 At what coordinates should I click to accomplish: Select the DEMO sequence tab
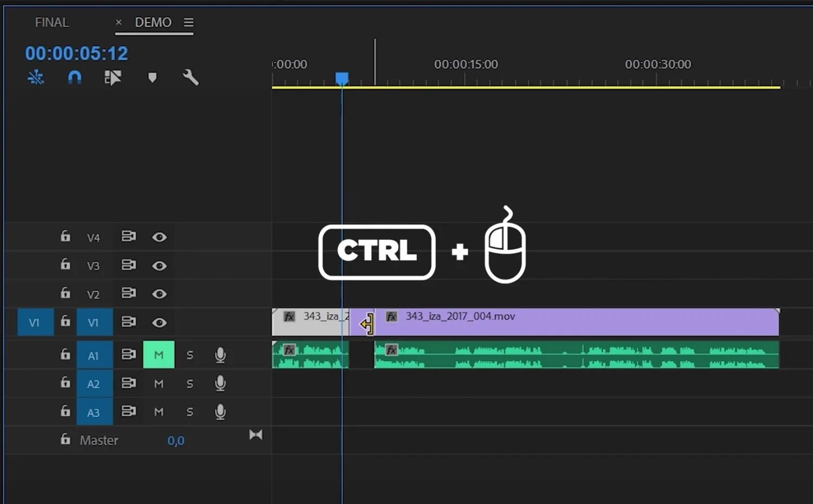(x=153, y=22)
